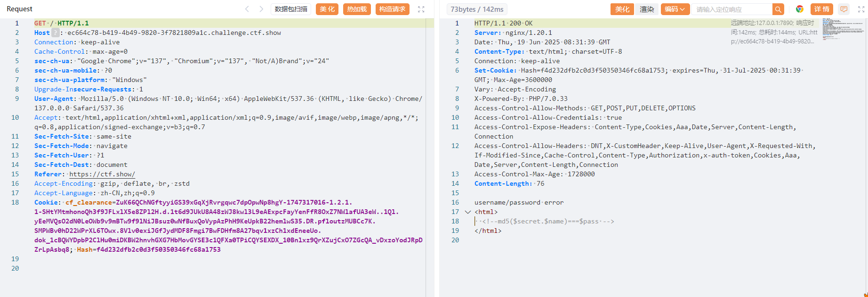
Task: Click the 热加载 hot reload button
Action: click(357, 9)
